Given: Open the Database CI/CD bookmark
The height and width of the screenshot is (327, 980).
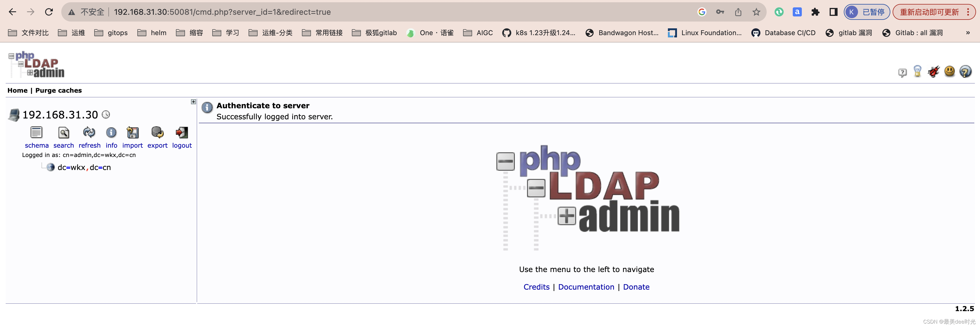Looking at the screenshot, I should 784,33.
